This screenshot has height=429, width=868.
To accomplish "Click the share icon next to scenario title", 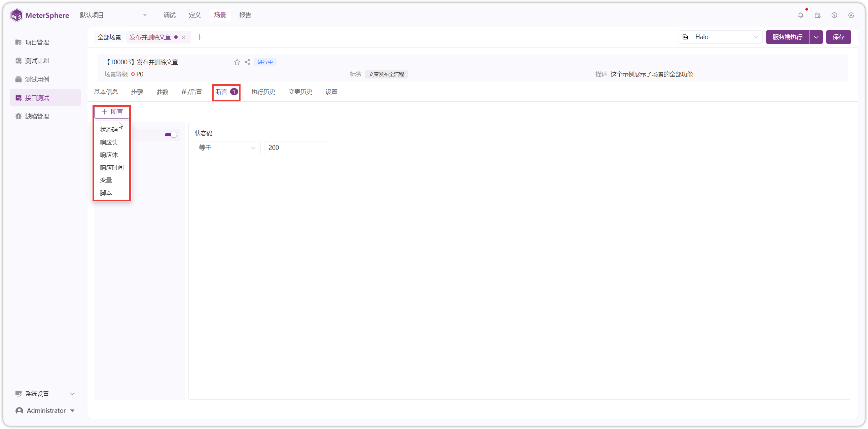I will point(247,62).
